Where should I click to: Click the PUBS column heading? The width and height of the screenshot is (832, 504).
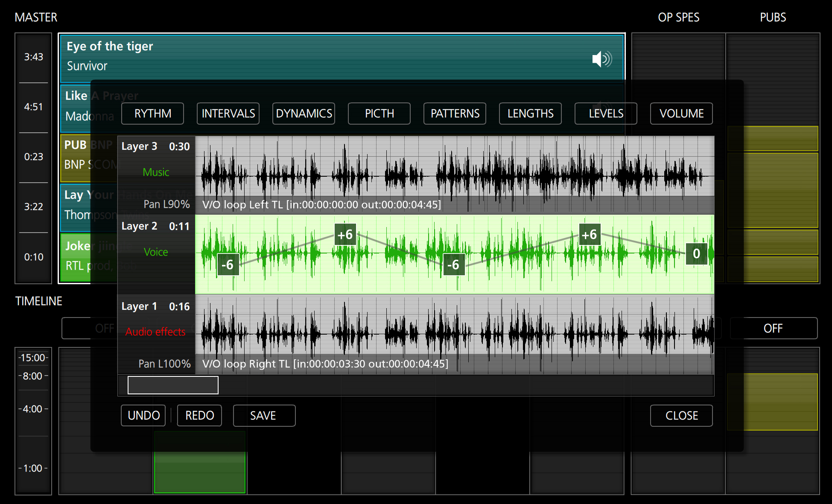[773, 17]
